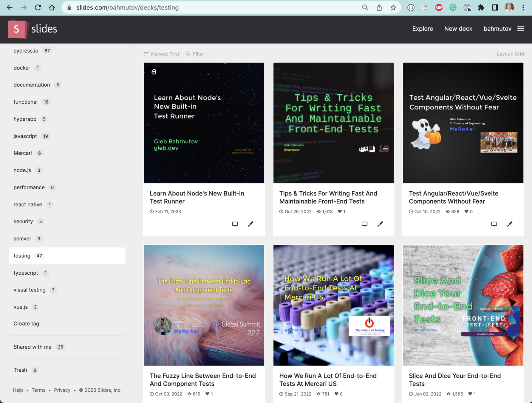Click New deck in the header

[x=458, y=29]
